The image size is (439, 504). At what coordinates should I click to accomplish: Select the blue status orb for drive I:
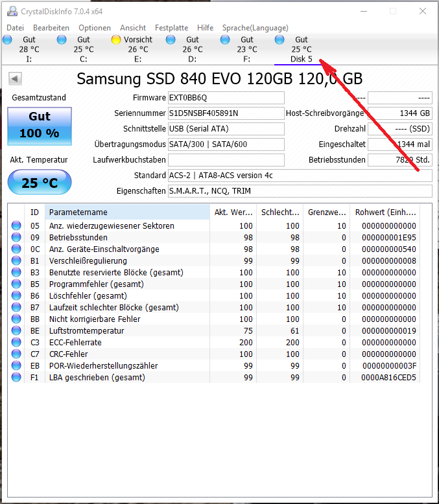point(7,40)
